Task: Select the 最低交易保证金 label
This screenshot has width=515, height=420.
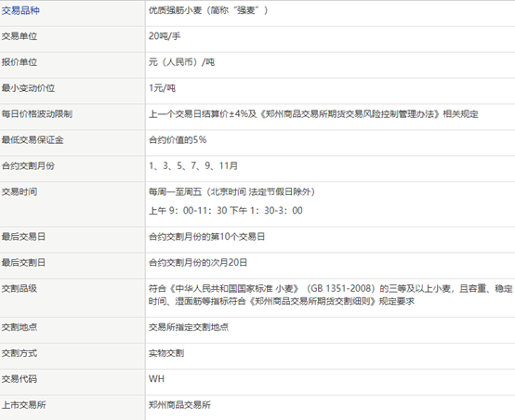Action: pos(33,140)
